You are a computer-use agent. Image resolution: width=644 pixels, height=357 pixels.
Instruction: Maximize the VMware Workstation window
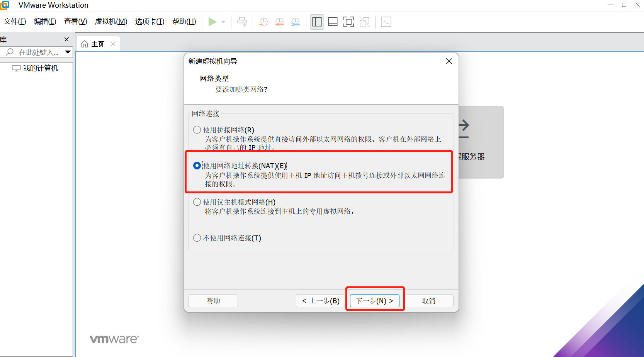[624, 5]
